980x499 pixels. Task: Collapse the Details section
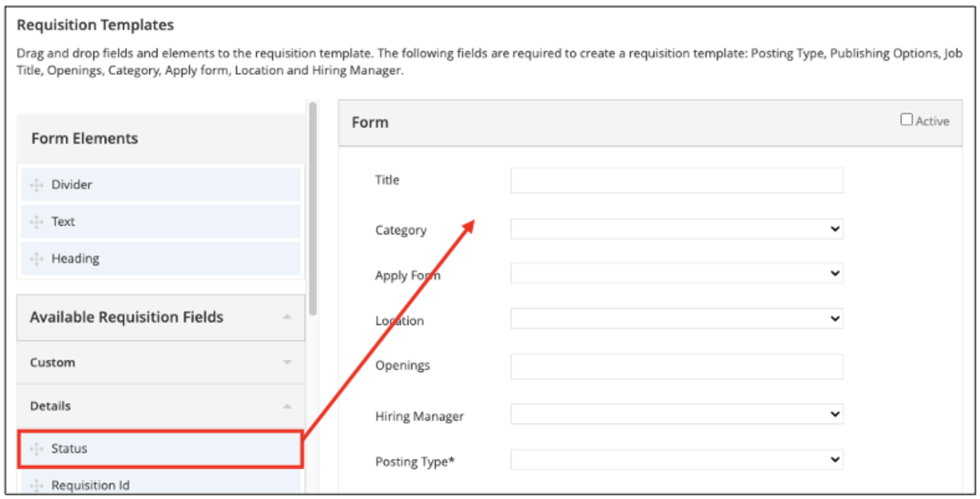[x=287, y=407]
